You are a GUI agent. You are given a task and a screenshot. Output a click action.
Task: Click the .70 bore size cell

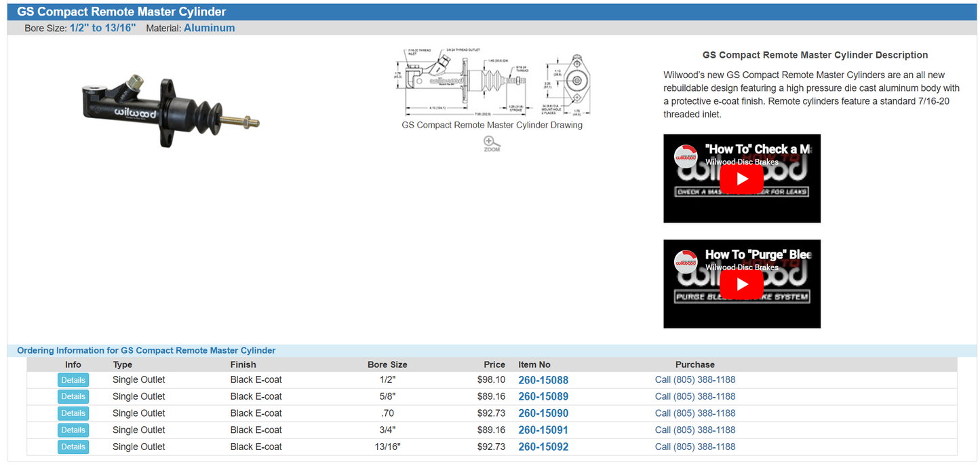387,413
